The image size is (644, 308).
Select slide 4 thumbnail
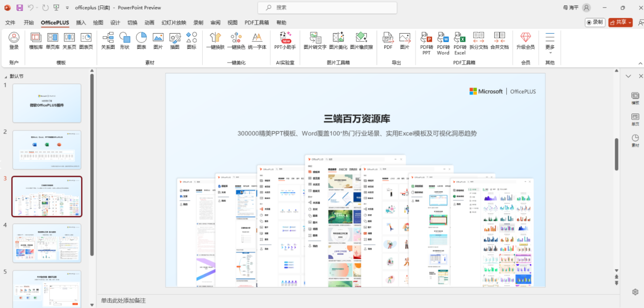[x=47, y=243]
